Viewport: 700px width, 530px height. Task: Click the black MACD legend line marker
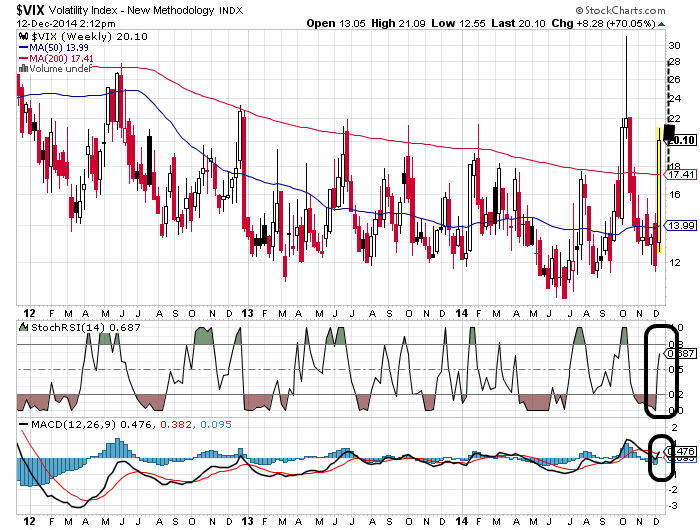tap(24, 424)
